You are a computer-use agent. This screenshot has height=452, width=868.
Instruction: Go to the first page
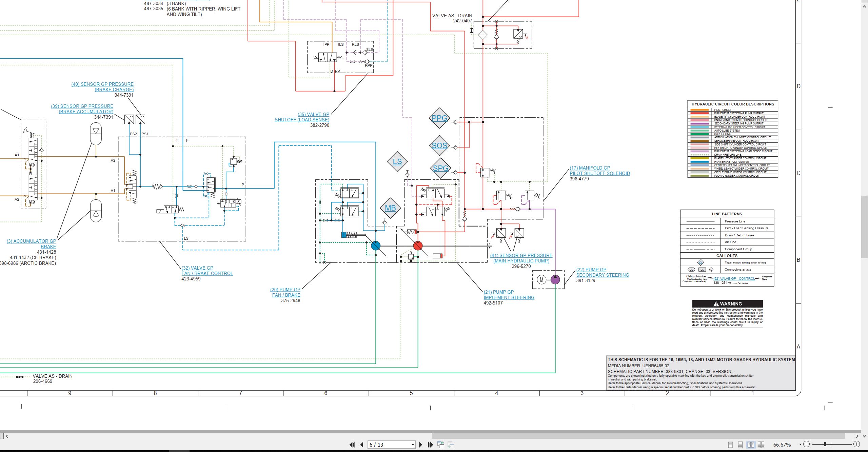click(x=352, y=445)
